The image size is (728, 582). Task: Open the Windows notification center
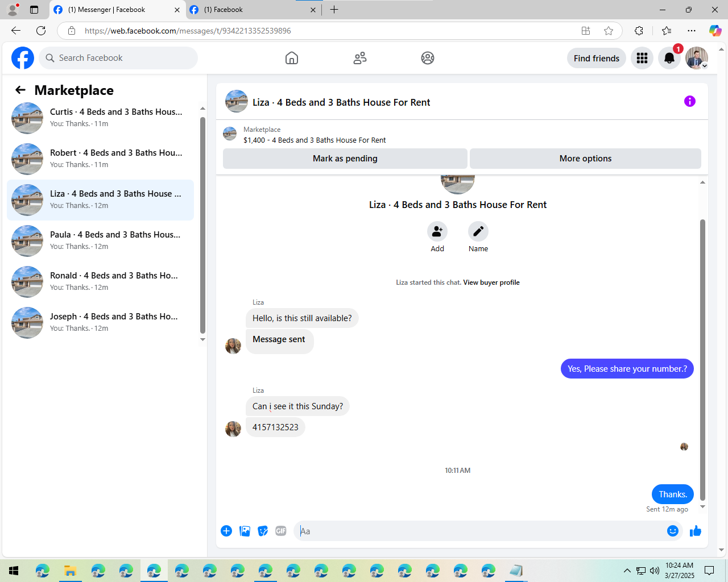click(x=709, y=571)
